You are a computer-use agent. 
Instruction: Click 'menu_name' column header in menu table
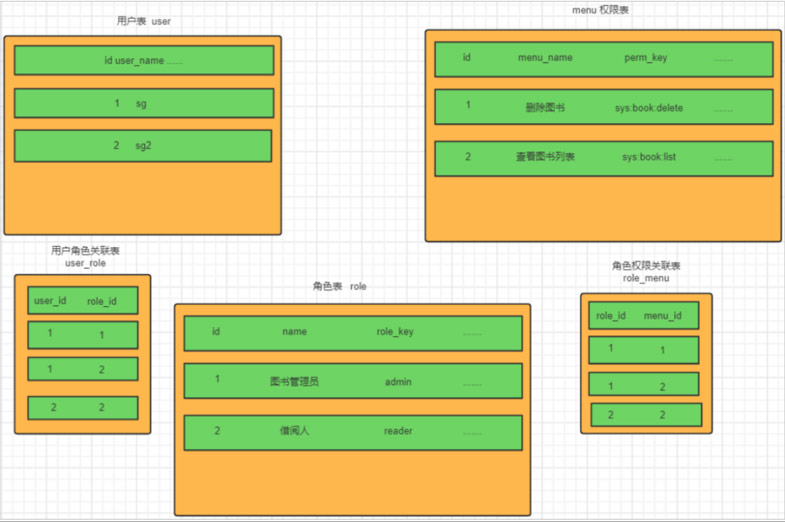coord(545,58)
